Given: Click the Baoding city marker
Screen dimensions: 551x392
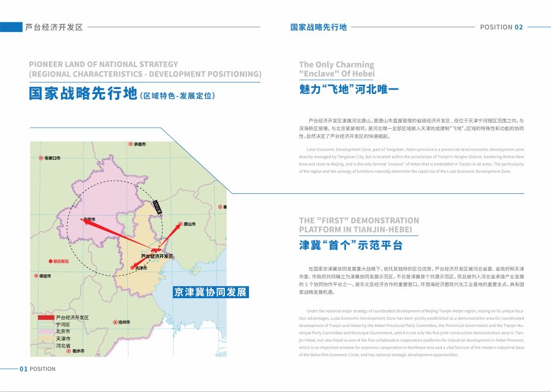Looking at the screenshot, I should pos(36,276).
